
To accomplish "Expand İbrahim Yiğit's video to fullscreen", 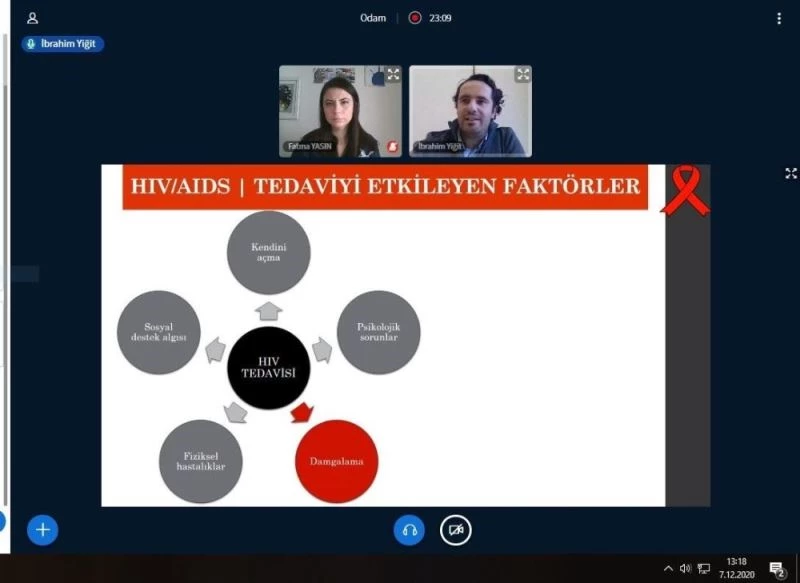I will click(x=522, y=73).
